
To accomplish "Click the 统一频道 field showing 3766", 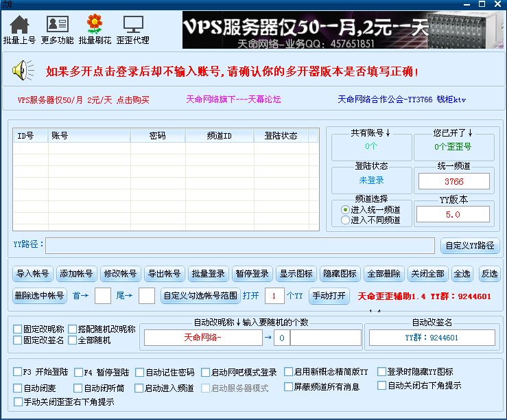I will click(454, 181).
